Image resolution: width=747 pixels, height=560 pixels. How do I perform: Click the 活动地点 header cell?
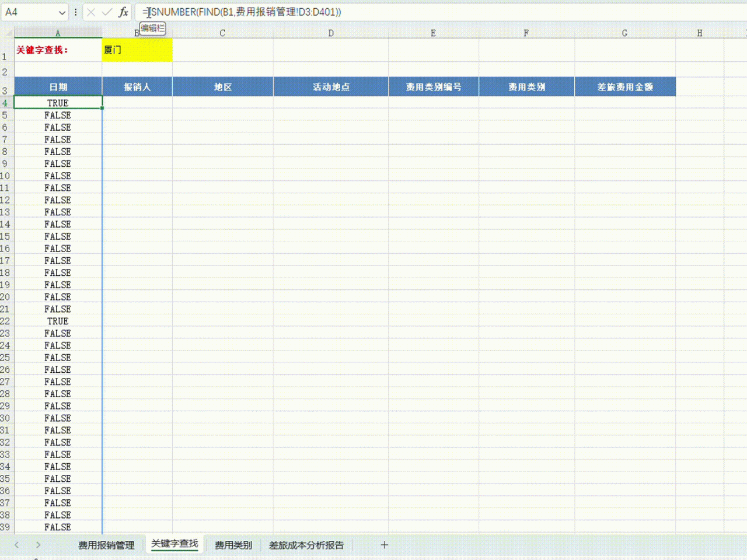coord(331,86)
